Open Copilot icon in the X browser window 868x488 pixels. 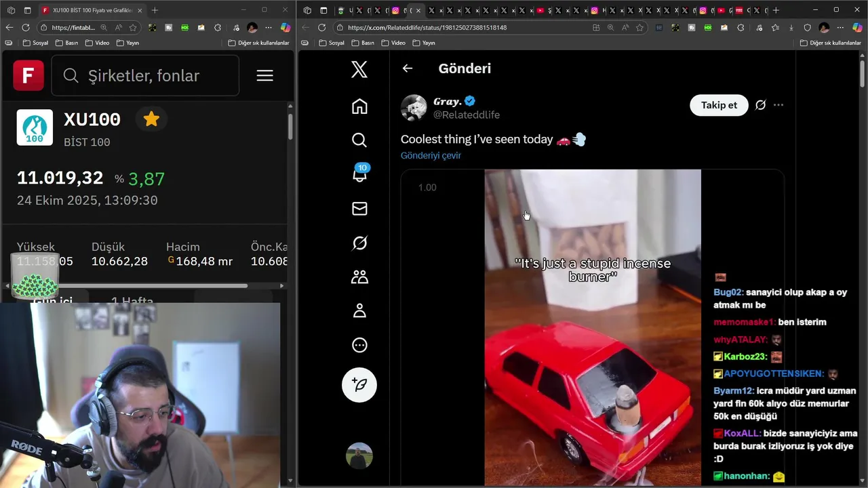tap(857, 28)
